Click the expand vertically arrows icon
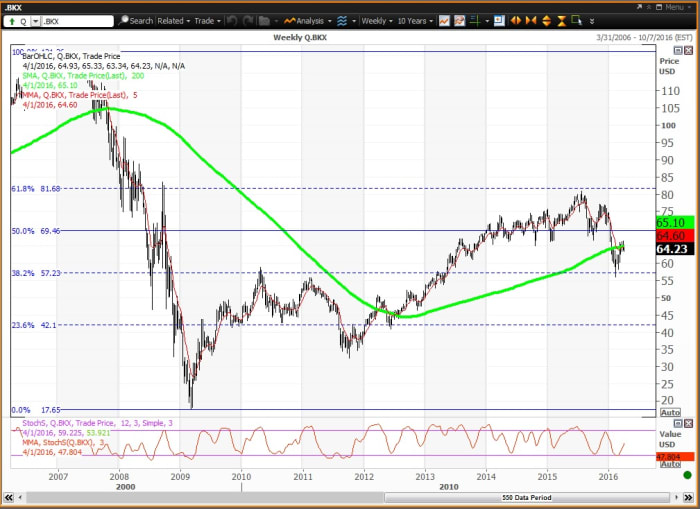 pyautogui.click(x=546, y=21)
